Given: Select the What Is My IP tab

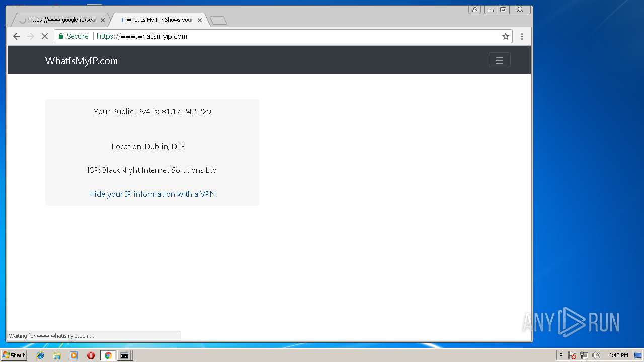Looking at the screenshot, I should coord(158,20).
